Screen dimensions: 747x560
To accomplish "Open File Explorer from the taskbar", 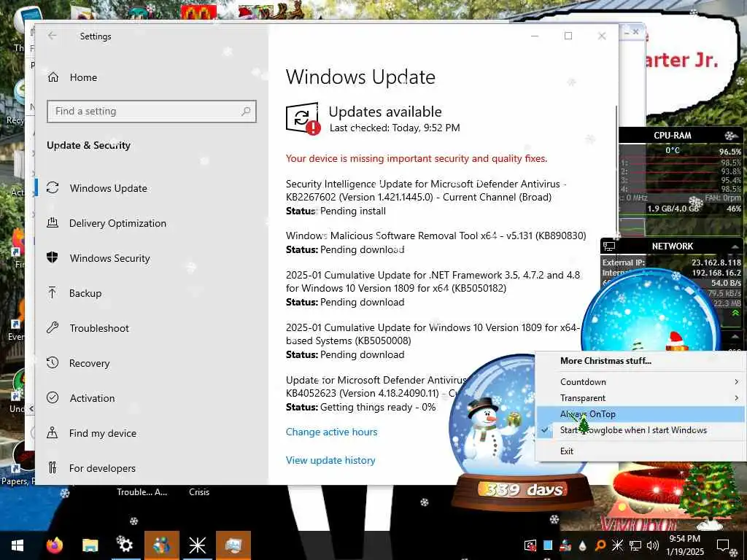I will click(x=90, y=545).
